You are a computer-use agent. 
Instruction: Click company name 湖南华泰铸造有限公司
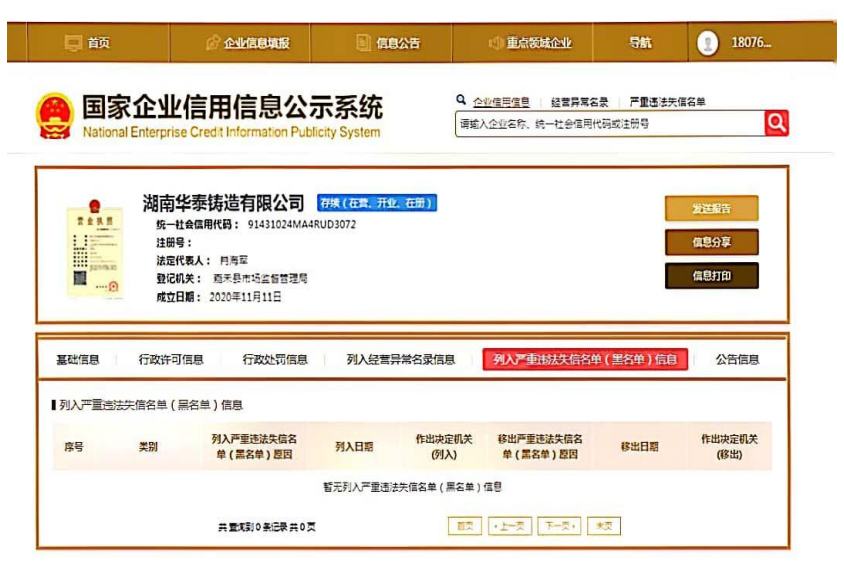223,203
